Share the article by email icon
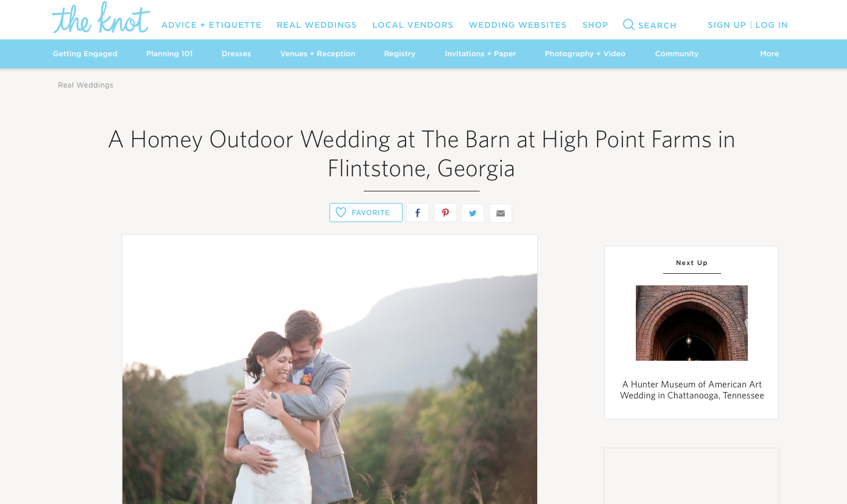Screen dimensions: 847x504 click(x=501, y=213)
